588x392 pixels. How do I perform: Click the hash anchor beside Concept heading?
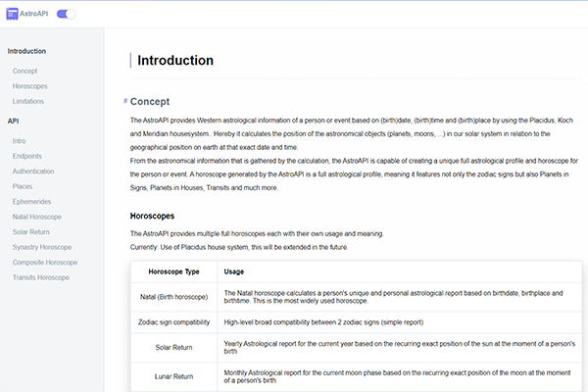point(125,101)
